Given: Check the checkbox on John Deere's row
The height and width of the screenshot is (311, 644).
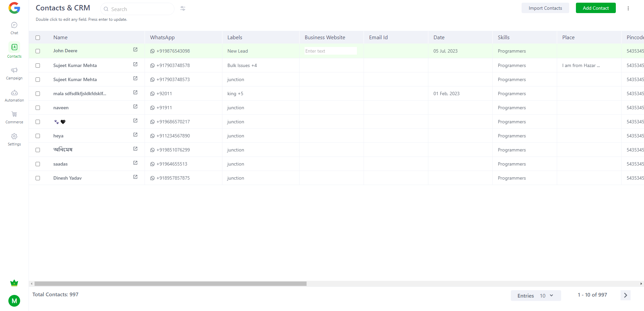Looking at the screenshot, I should (38, 51).
